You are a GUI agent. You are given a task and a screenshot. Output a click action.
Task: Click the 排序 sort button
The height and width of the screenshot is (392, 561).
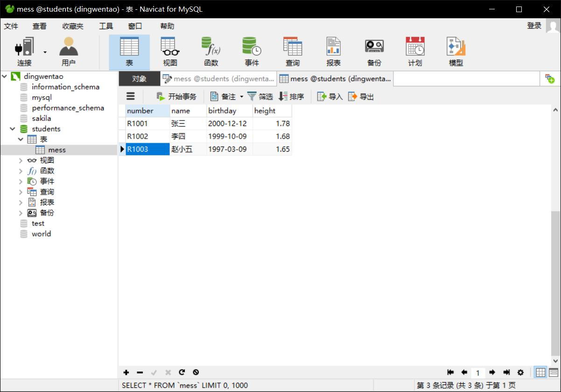point(291,97)
